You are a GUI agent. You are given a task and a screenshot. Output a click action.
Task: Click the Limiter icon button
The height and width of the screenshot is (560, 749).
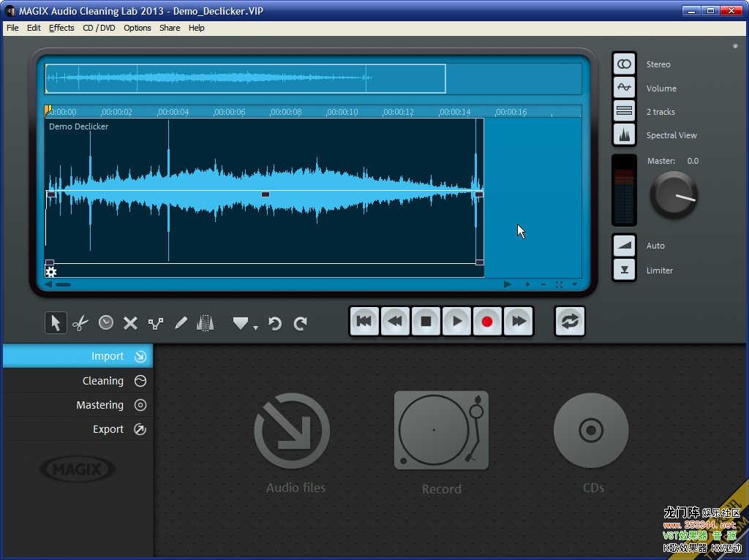point(624,270)
